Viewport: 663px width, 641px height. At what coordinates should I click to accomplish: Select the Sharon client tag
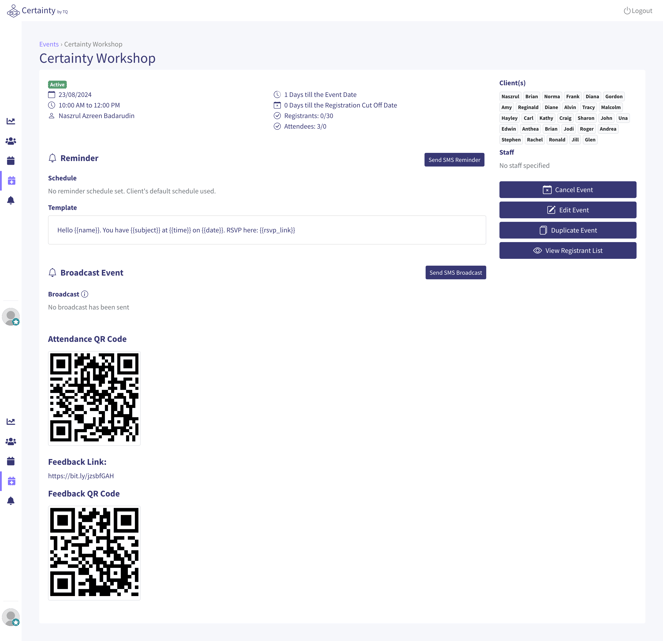(x=586, y=118)
